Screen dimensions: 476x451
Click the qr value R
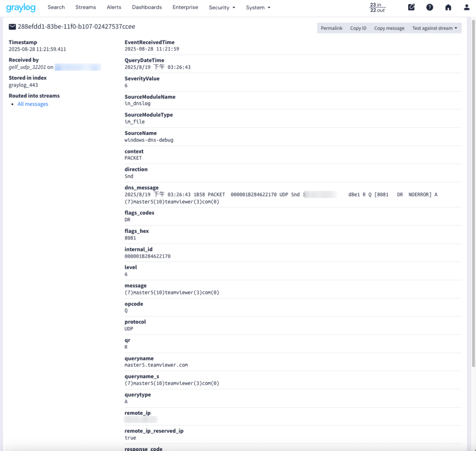pos(126,347)
